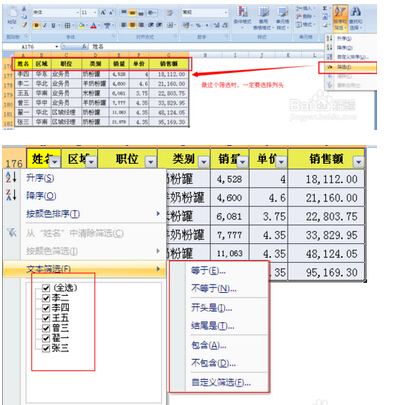The image size is (408, 405).
Task: Open the 单价 column filter arrow
Action: click(282, 162)
